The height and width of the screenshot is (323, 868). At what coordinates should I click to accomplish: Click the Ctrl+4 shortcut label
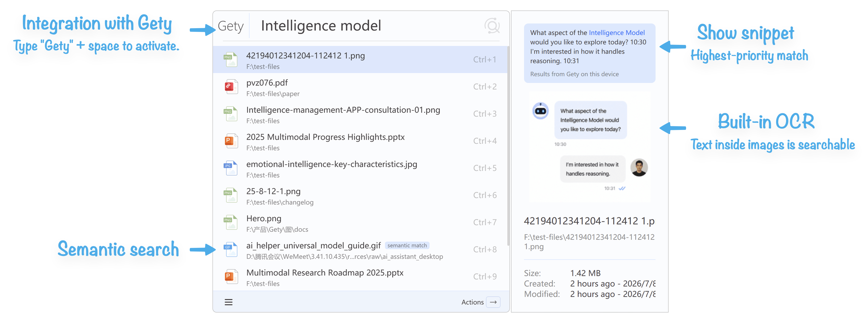[x=485, y=141]
